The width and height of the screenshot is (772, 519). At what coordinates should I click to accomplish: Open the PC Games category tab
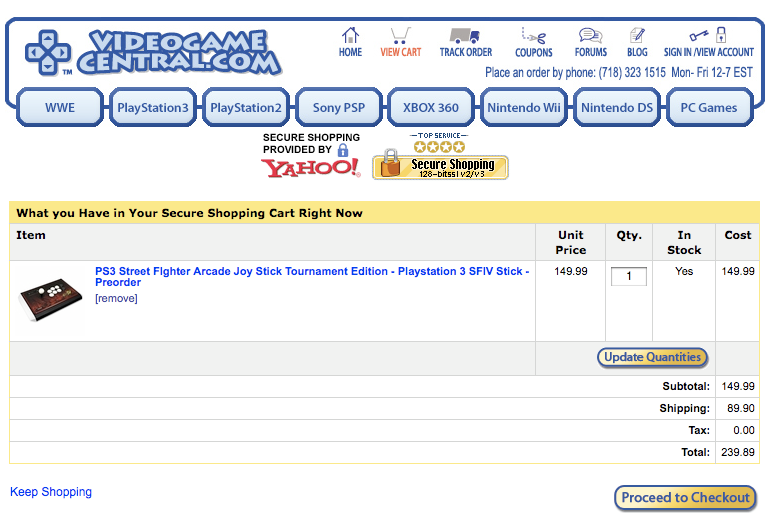point(709,107)
